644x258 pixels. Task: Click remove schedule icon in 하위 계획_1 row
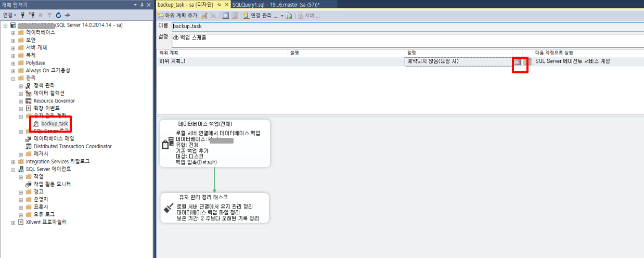tap(527, 61)
